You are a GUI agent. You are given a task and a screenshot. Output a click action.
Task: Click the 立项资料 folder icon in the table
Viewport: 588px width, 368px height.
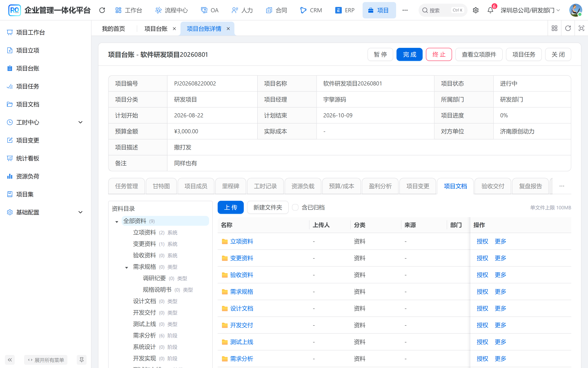225,241
